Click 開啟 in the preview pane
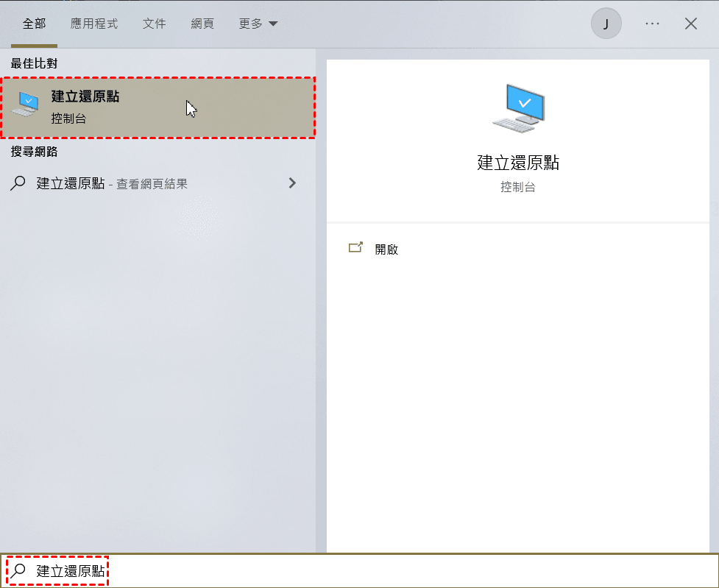Viewport: 719px width, 588px height. (x=386, y=249)
